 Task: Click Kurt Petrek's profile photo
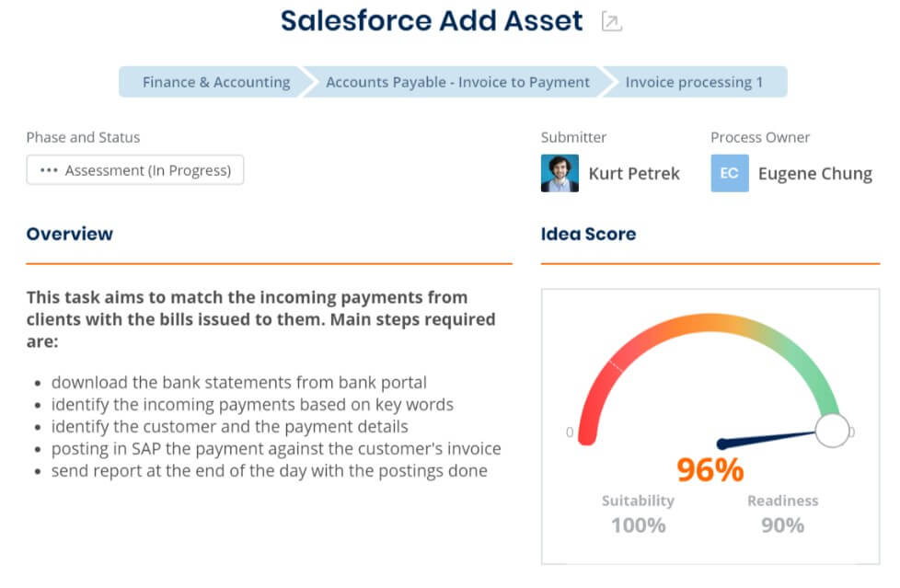(560, 173)
